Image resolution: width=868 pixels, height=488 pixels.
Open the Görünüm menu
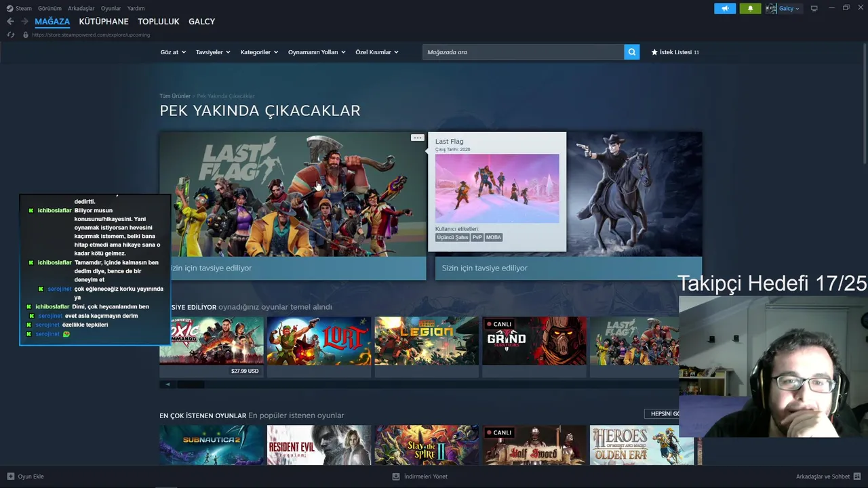[x=50, y=8]
